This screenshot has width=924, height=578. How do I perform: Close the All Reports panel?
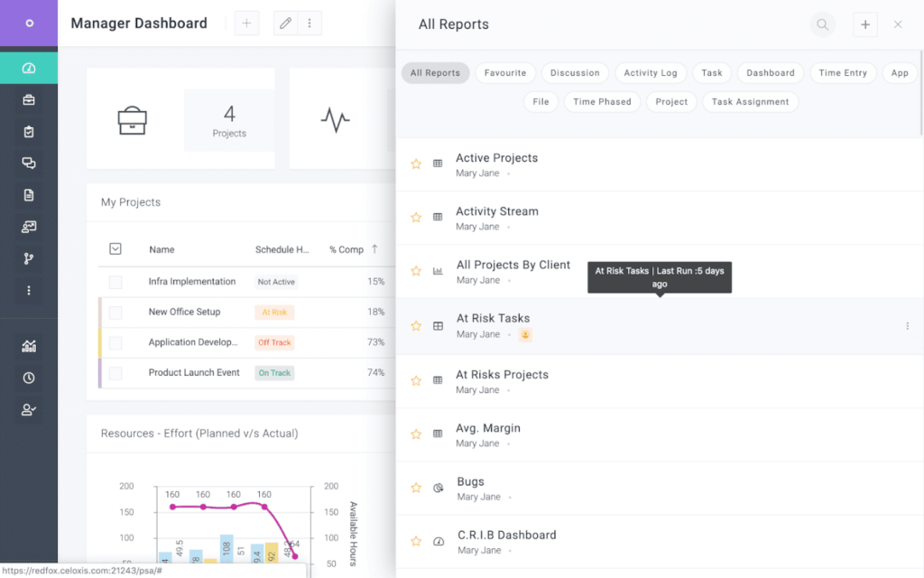898,24
